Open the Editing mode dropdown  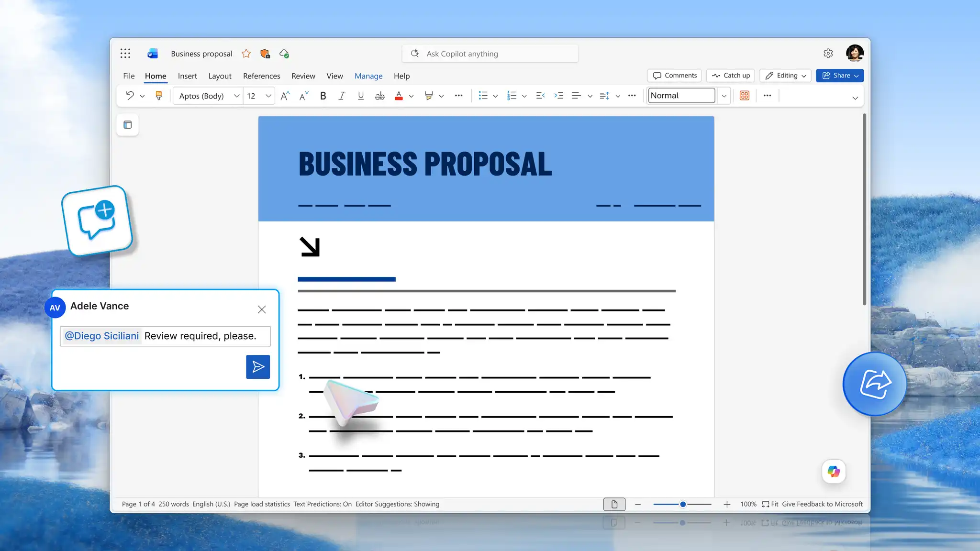[x=785, y=76]
